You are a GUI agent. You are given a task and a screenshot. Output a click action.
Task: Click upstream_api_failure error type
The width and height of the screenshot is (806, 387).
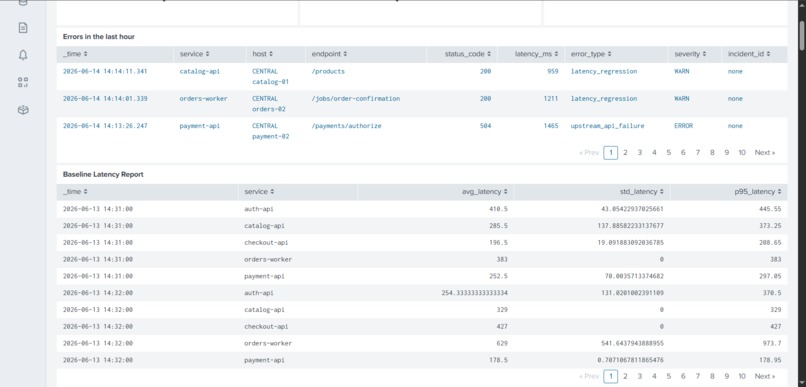[x=607, y=126]
